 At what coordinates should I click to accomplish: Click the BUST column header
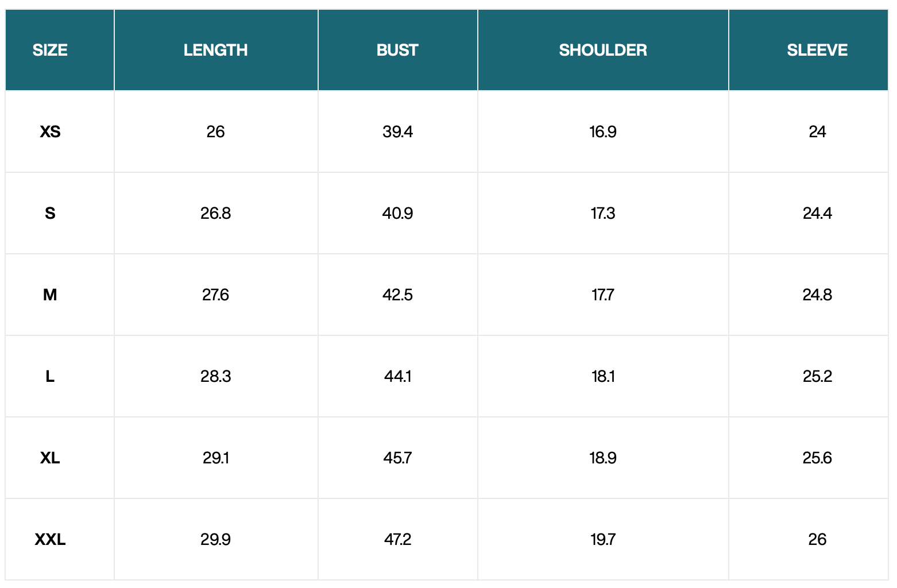[397, 50]
